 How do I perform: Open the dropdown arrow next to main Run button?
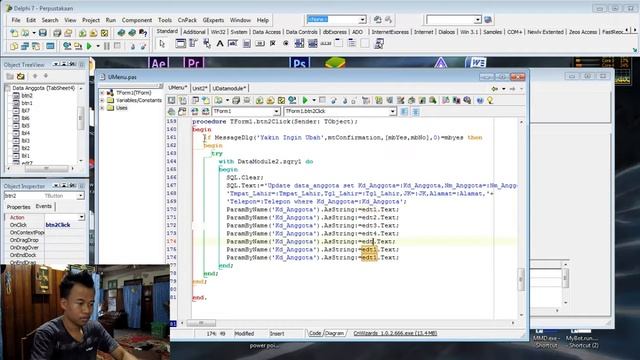tap(98, 46)
